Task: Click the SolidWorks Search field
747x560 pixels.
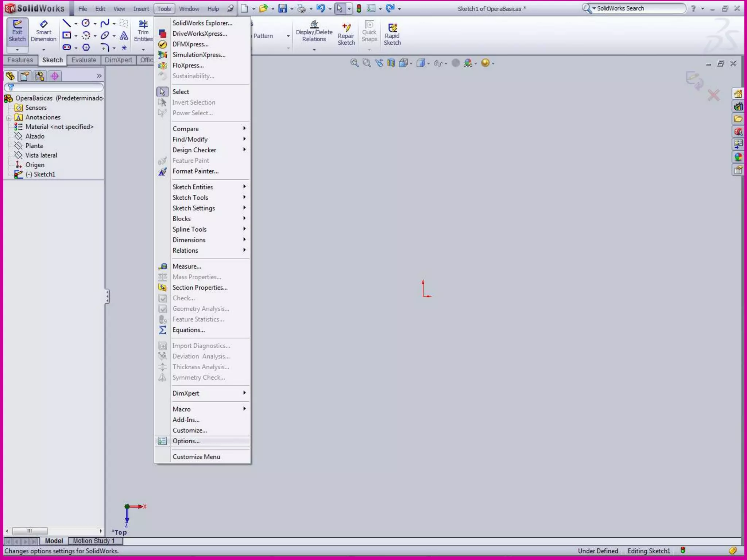Action: [639, 8]
